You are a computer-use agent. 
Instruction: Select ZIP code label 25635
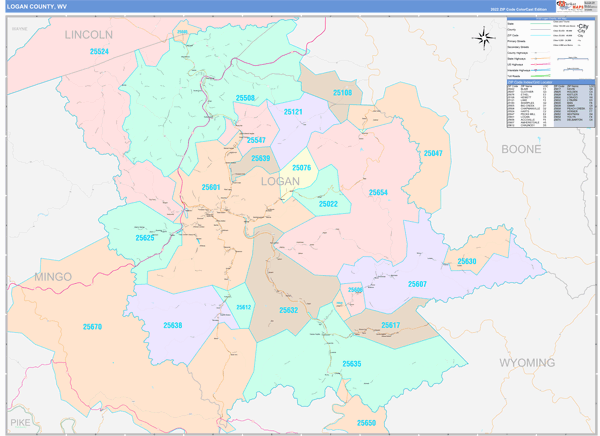(352, 364)
